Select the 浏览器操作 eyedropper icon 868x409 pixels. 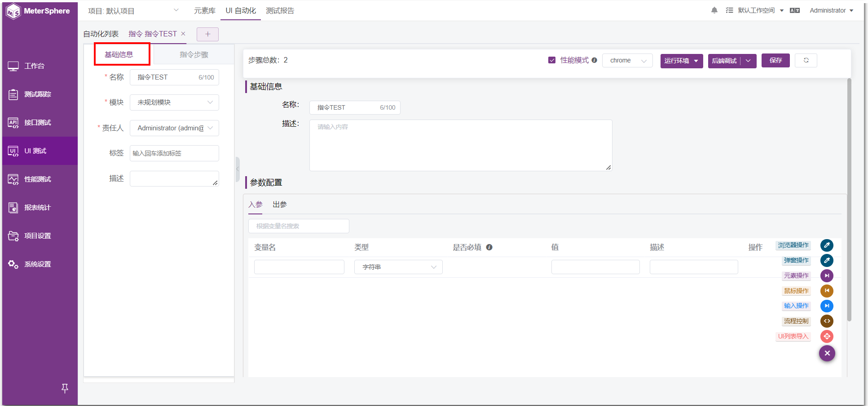click(827, 245)
